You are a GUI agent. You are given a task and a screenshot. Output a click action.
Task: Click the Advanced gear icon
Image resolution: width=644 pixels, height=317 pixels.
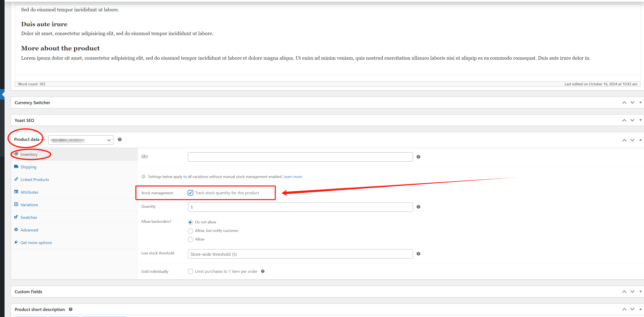(x=16, y=230)
